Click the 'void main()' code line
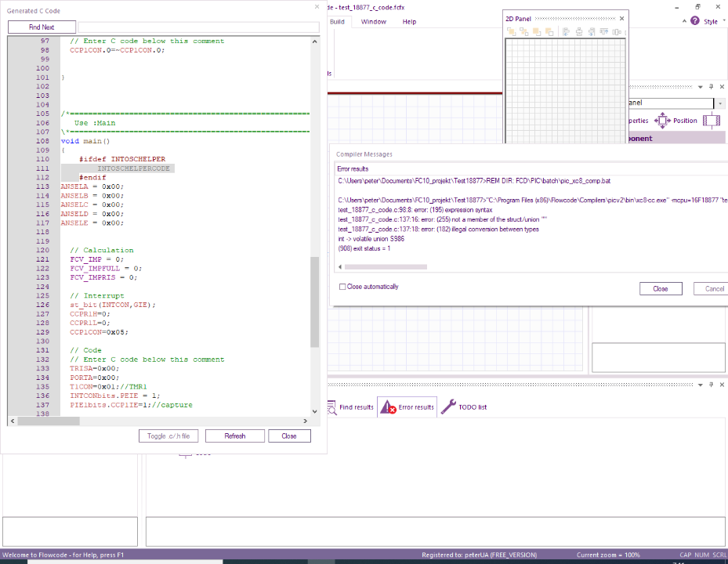Image resolution: width=728 pixels, height=564 pixels. point(85,141)
